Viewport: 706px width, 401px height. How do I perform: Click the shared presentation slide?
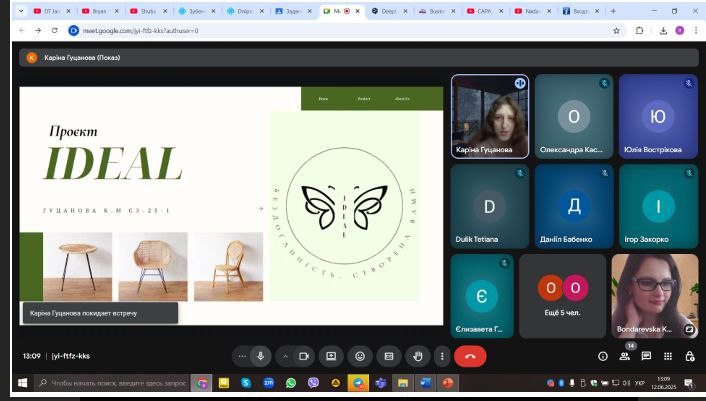pyautogui.click(x=231, y=206)
